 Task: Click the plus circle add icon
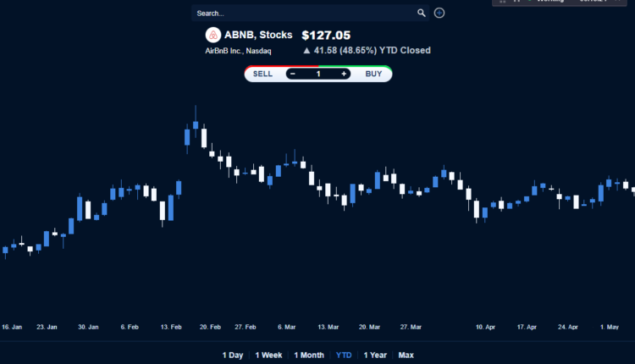(x=439, y=13)
